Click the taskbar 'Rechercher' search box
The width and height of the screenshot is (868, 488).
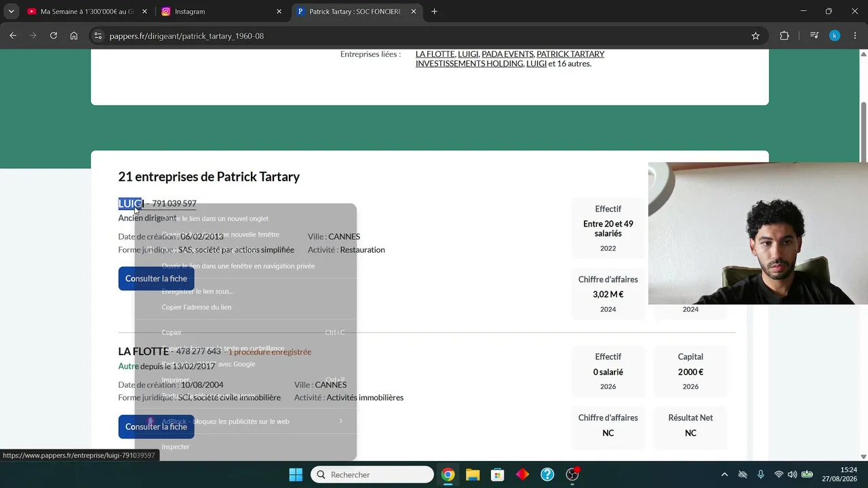372,474
